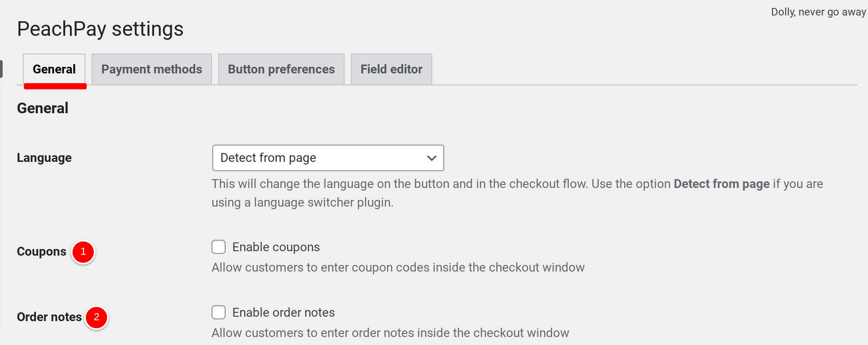Click the order notes description text
The height and width of the screenshot is (345, 868).
point(390,333)
